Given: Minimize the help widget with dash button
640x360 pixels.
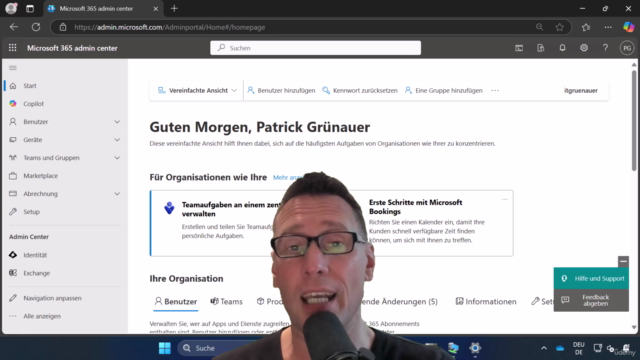Looking at the screenshot, I should pyautogui.click(x=623, y=261).
